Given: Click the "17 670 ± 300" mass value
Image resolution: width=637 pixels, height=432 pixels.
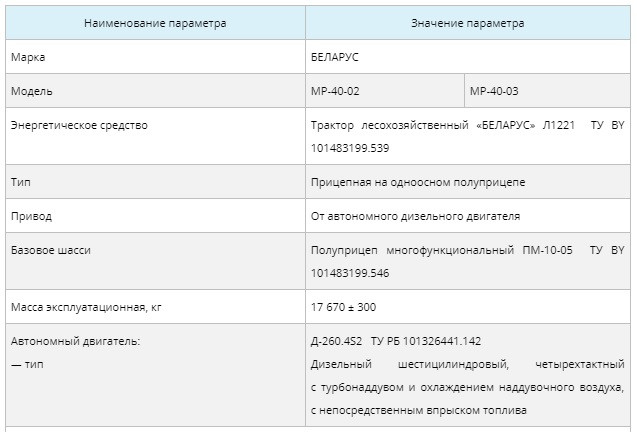Looking at the screenshot, I should (x=344, y=306).
